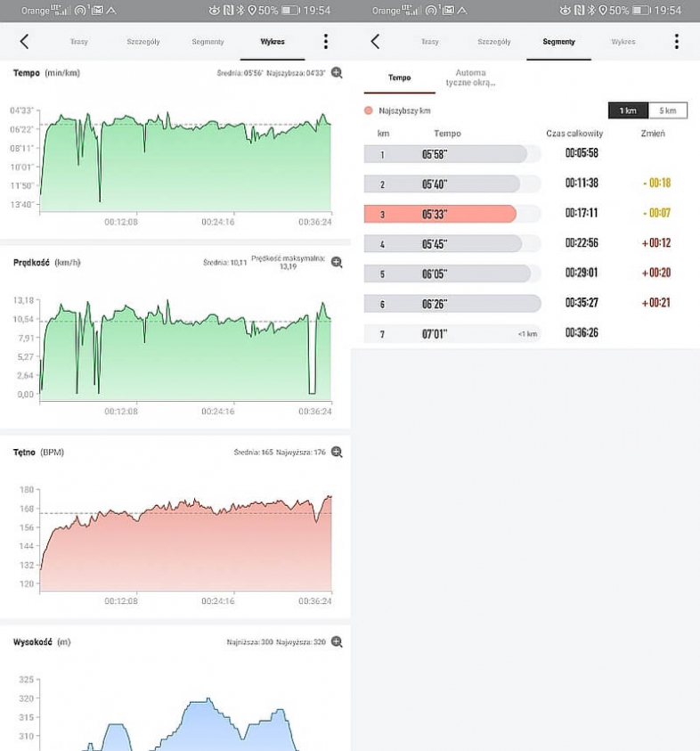Switch to Wykres tab on right screen

click(x=623, y=42)
